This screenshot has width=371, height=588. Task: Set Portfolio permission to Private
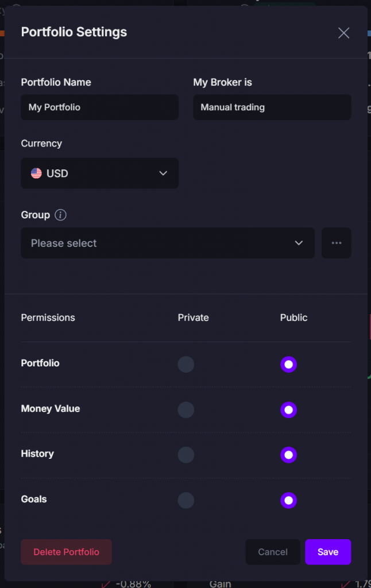(186, 365)
